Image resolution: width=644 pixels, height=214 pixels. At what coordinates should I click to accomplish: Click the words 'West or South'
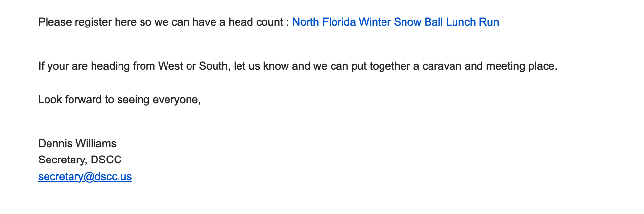click(x=193, y=66)
